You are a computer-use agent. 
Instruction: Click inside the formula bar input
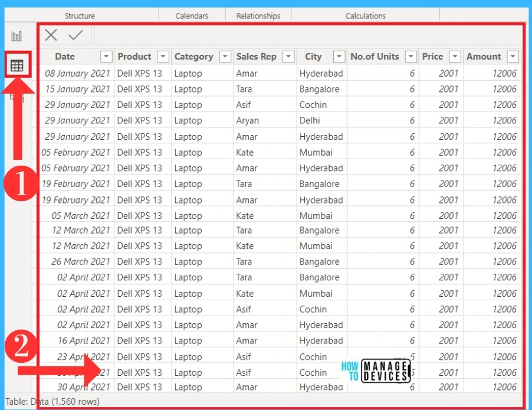click(x=307, y=35)
